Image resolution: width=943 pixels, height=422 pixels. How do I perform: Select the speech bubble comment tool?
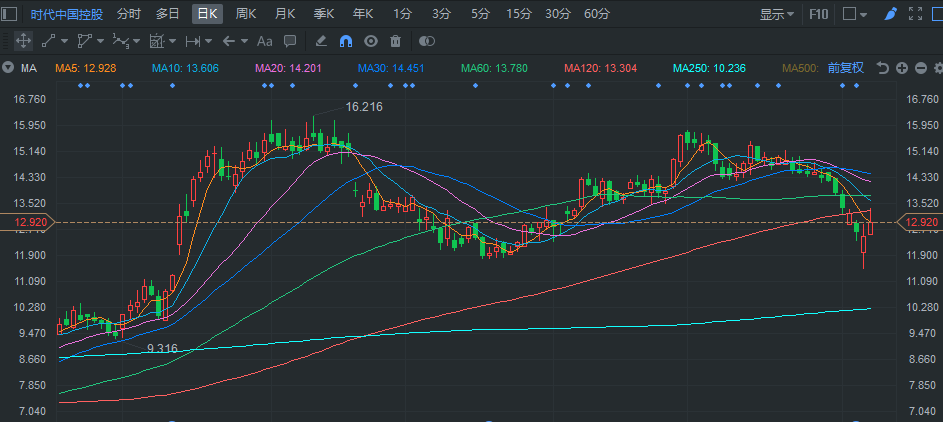click(290, 41)
